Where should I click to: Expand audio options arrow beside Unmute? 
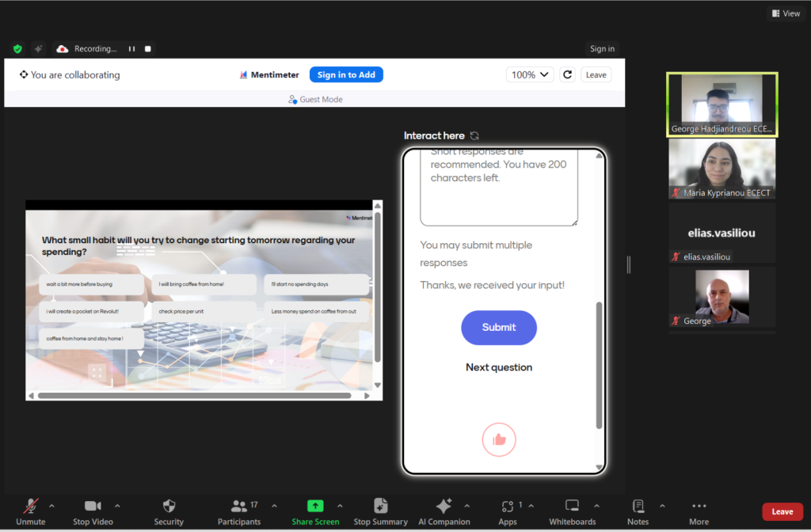pyautogui.click(x=52, y=505)
